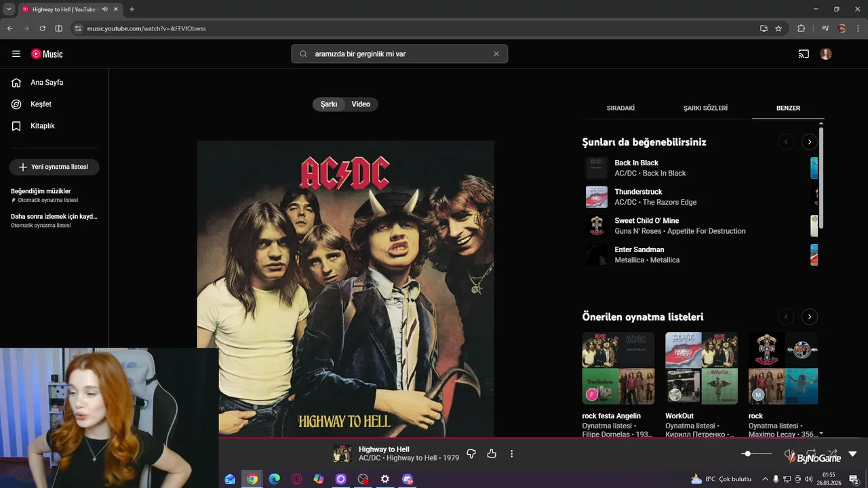Show next Şunları da beğenebilirsiniz items

tap(809, 142)
